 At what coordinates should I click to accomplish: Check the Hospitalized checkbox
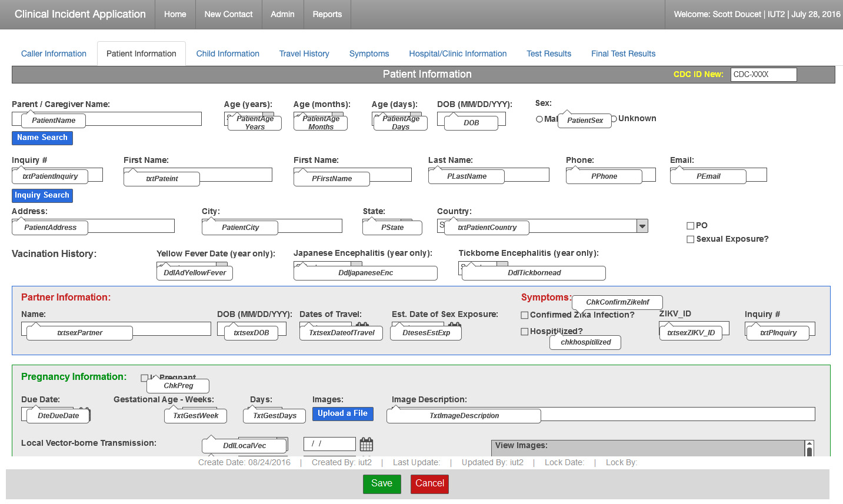point(525,332)
